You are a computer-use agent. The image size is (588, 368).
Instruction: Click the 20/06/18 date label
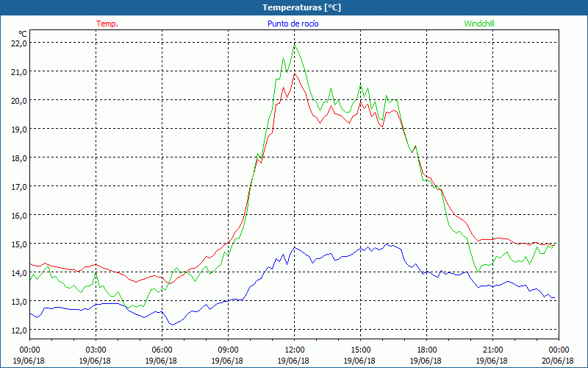coord(558,361)
